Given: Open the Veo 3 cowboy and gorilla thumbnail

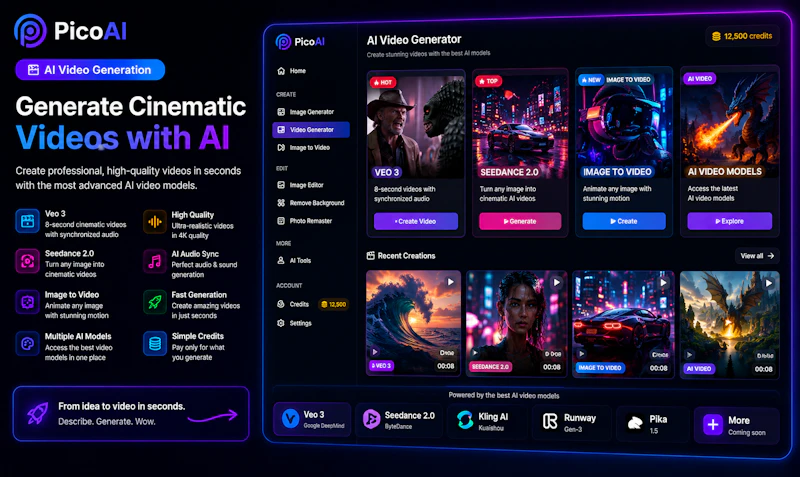Looking at the screenshot, I should 416,127.
